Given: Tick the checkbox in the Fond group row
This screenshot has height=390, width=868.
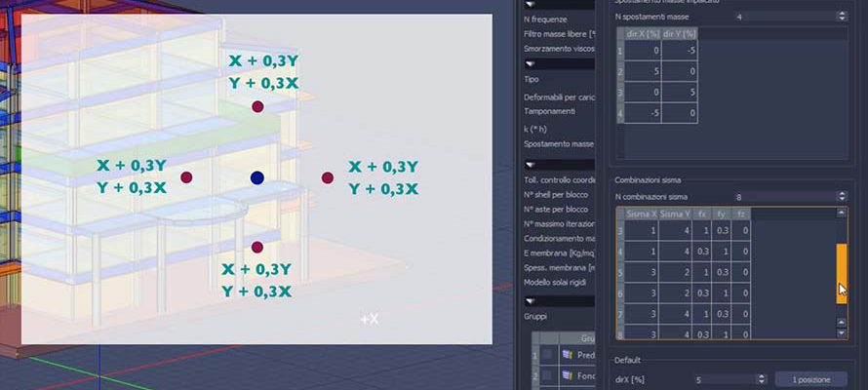Looking at the screenshot, I should point(548,376).
